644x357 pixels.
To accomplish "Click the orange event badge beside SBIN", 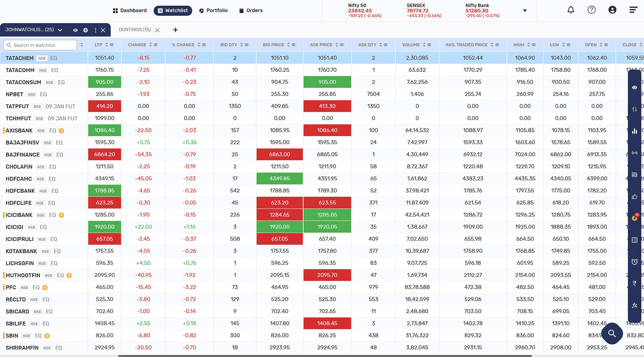I will coord(47,336).
